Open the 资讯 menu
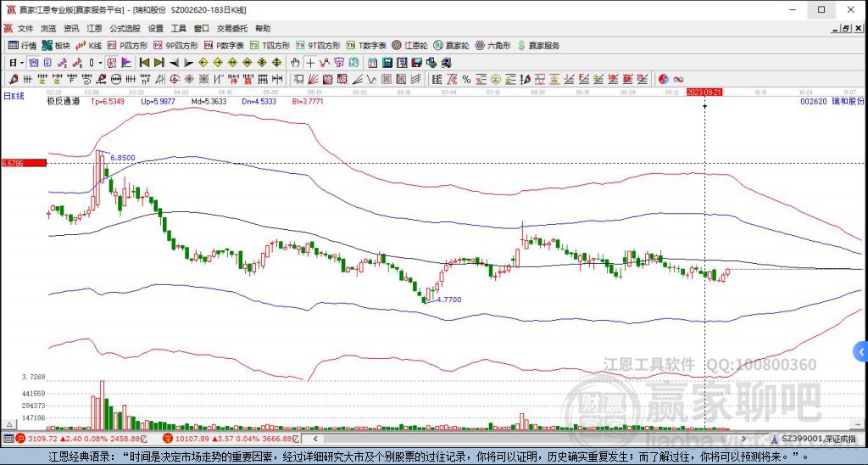The image size is (868, 465). click(71, 28)
